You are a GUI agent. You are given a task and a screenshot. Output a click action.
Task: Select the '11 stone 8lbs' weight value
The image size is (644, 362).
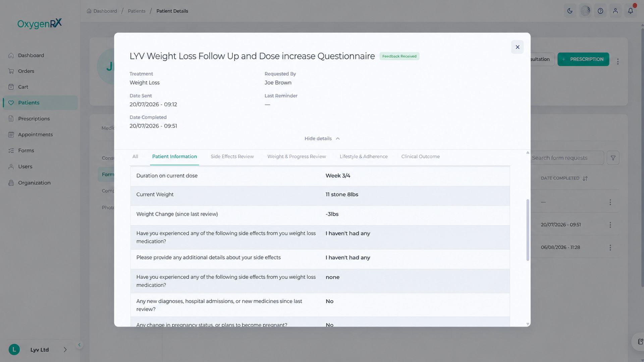coord(342,194)
